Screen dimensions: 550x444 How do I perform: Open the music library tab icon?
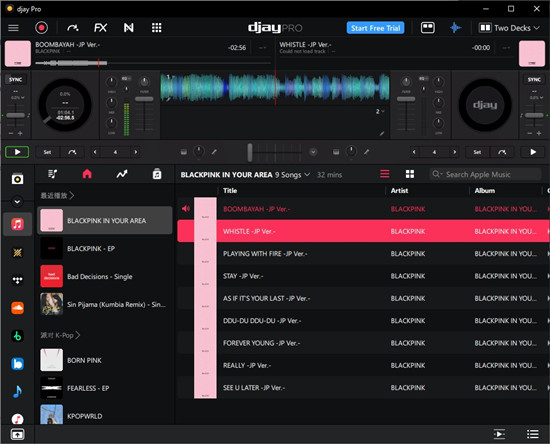click(157, 174)
